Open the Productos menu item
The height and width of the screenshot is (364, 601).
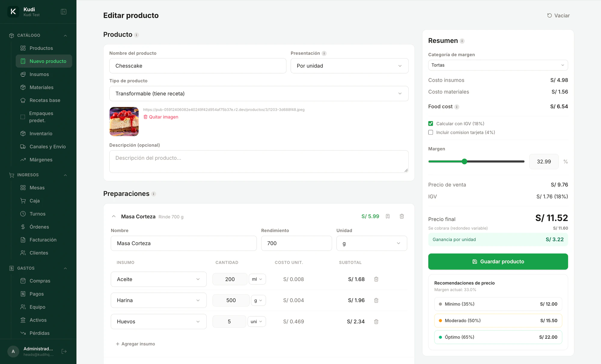44,48
